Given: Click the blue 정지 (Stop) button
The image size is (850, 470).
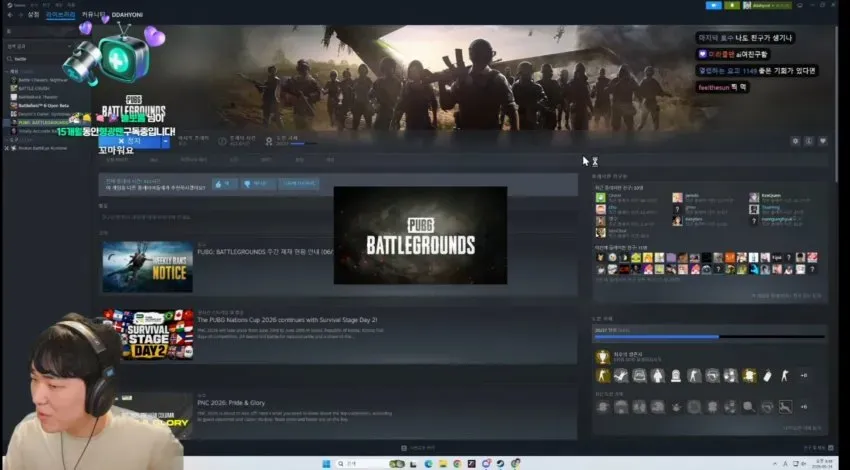Looking at the screenshot, I should pyautogui.click(x=130, y=141).
